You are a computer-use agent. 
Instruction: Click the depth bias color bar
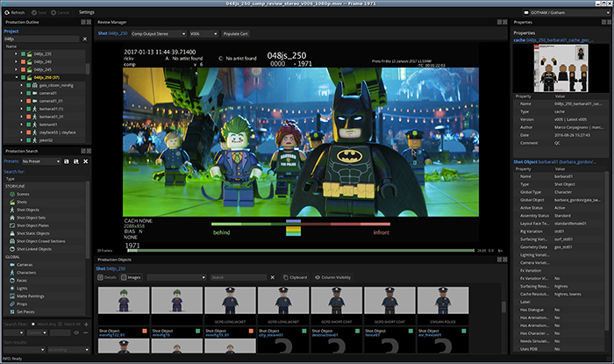click(301, 224)
